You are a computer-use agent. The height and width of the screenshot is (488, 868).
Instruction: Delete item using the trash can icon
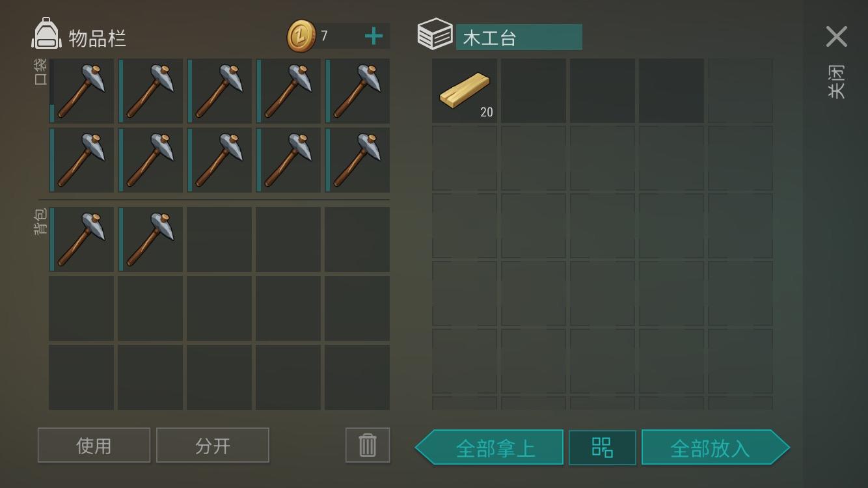(x=368, y=445)
